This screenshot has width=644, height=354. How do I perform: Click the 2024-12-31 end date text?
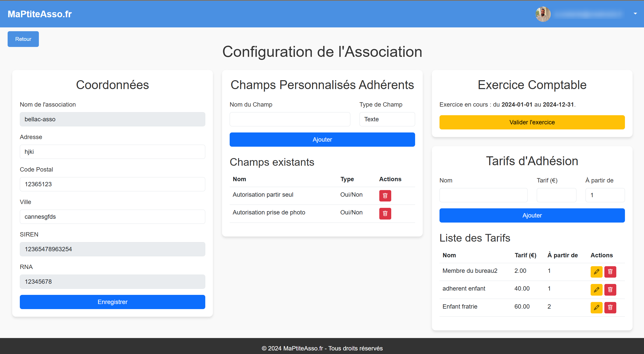558,105
